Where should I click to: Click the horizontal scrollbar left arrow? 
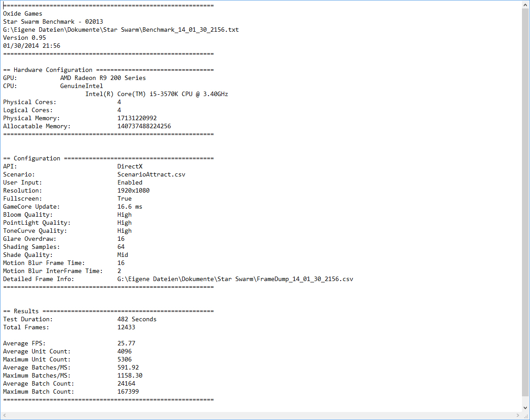tap(4, 415)
